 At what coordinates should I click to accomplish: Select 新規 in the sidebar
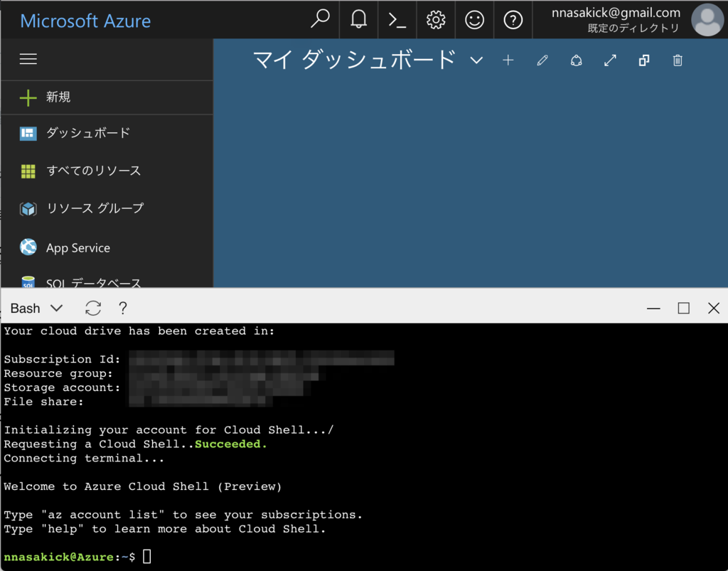pyautogui.click(x=107, y=97)
